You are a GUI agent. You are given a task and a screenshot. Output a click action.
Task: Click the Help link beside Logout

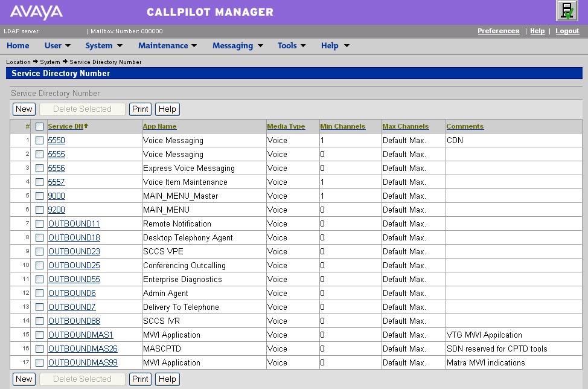coord(537,31)
